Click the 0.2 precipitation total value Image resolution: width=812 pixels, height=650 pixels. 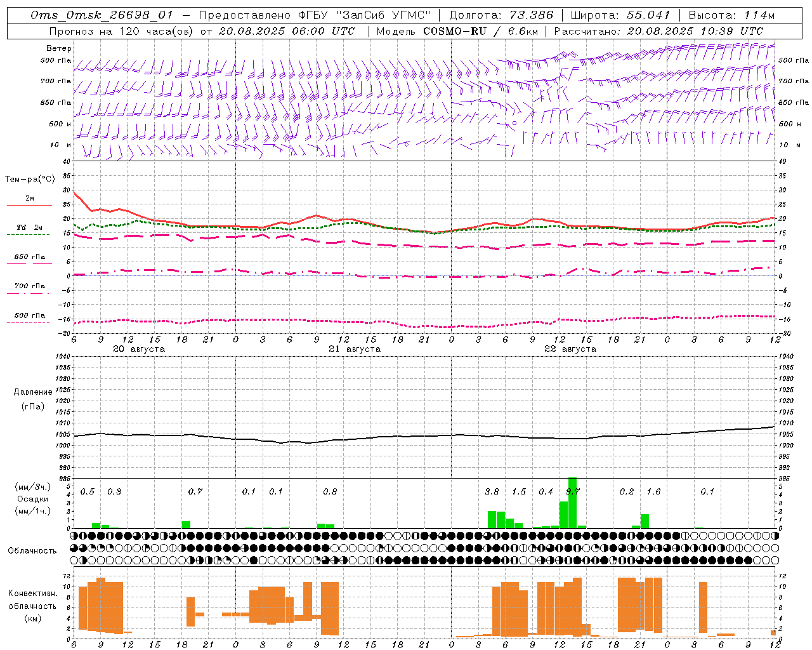(627, 492)
